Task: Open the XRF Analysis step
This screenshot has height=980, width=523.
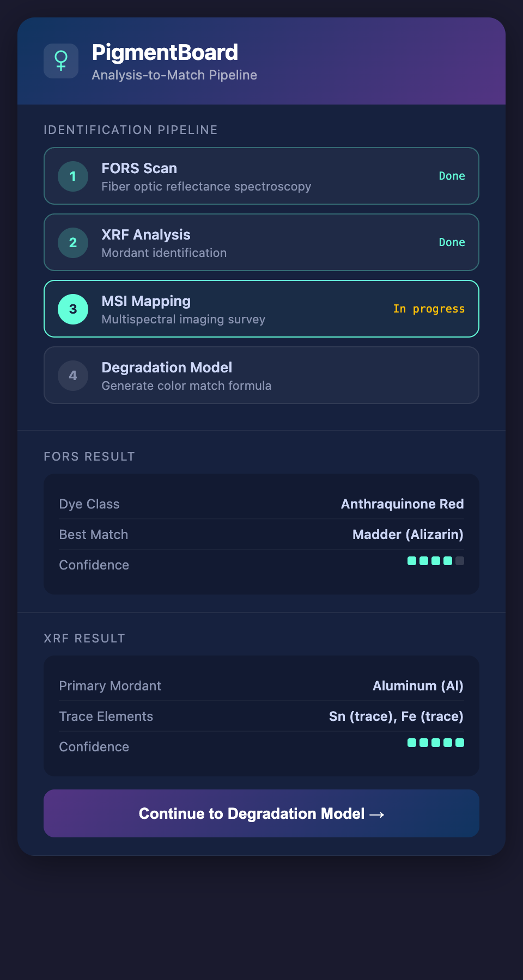Action: click(x=261, y=243)
